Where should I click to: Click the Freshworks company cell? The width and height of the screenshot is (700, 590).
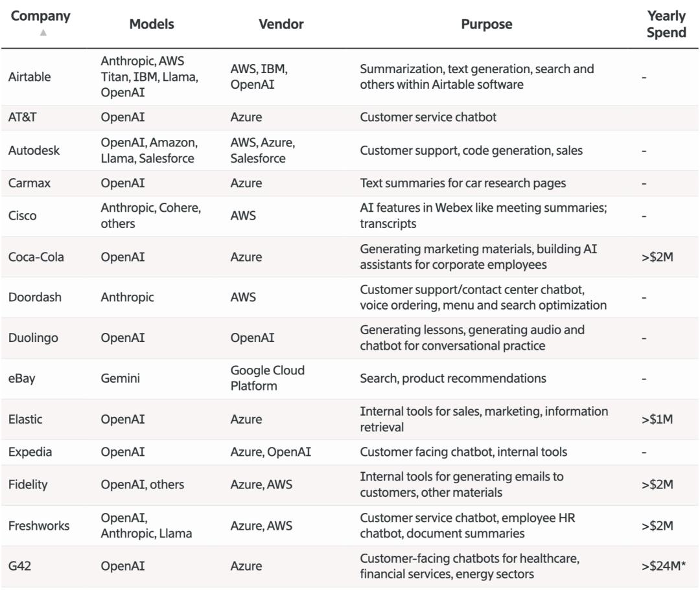38,525
